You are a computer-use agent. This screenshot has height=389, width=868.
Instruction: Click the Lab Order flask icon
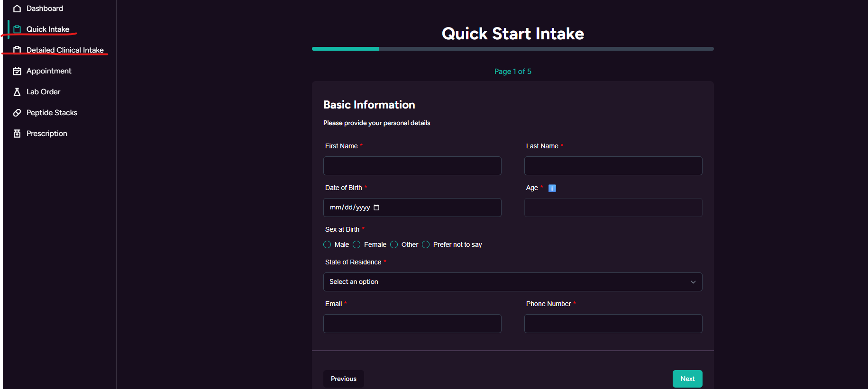pyautogui.click(x=17, y=92)
